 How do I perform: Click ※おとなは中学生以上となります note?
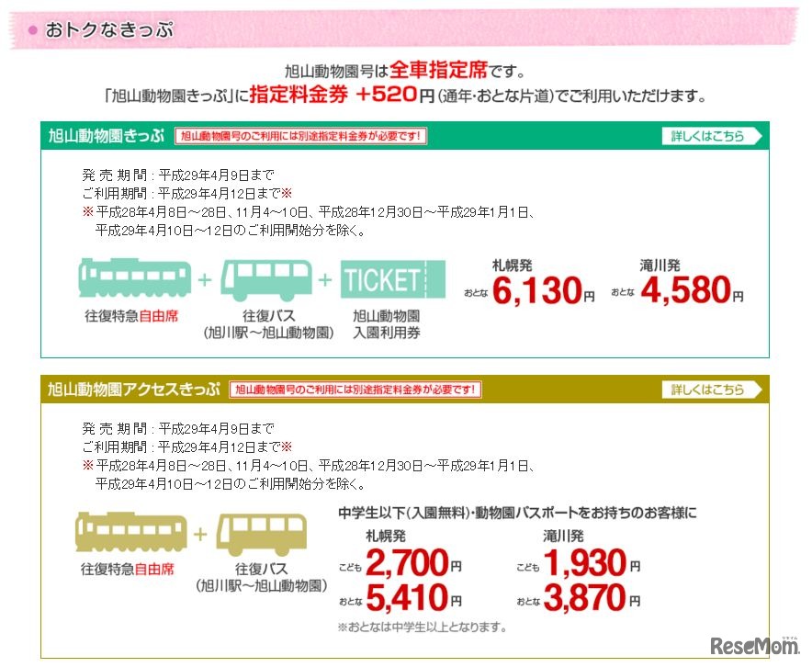click(423, 627)
